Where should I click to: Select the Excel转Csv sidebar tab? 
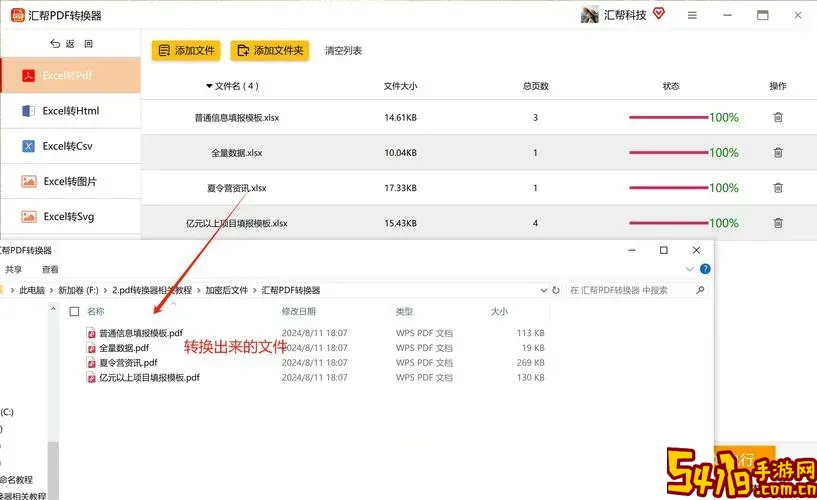71,146
